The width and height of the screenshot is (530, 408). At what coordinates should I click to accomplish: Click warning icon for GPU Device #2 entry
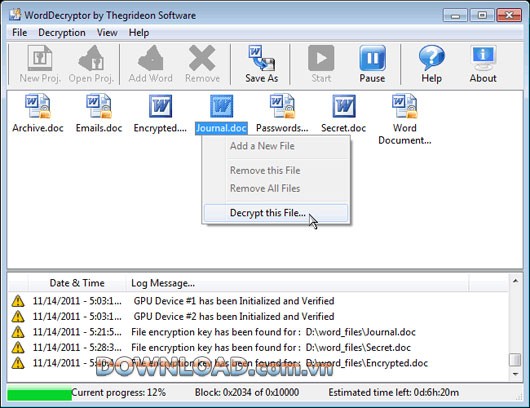[x=18, y=316]
